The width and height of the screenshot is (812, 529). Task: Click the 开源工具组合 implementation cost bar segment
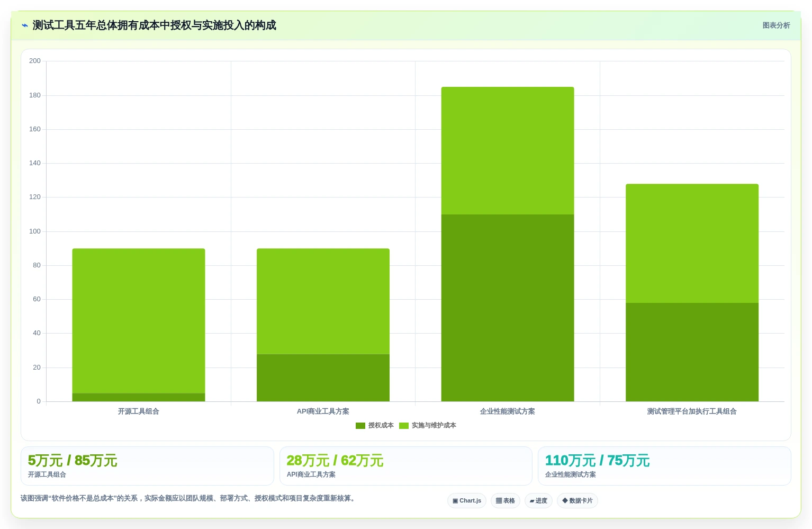coord(139,321)
